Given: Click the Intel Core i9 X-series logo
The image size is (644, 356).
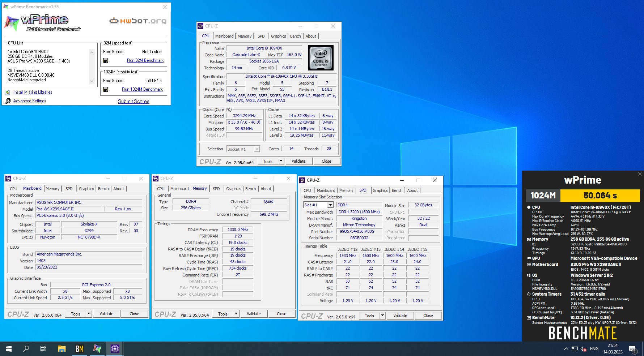Looking at the screenshot, I should coord(321,58).
